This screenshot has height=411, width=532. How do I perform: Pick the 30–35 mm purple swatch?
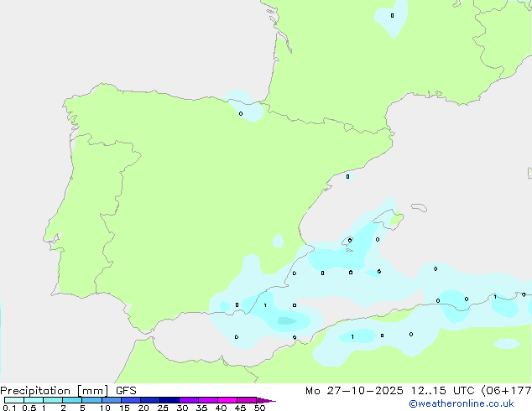coord(189,400)
